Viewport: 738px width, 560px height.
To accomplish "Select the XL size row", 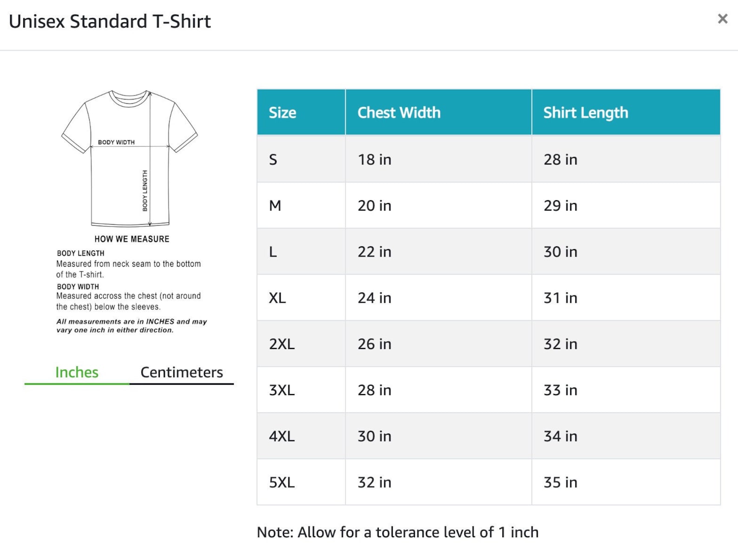I will [488, 297].
